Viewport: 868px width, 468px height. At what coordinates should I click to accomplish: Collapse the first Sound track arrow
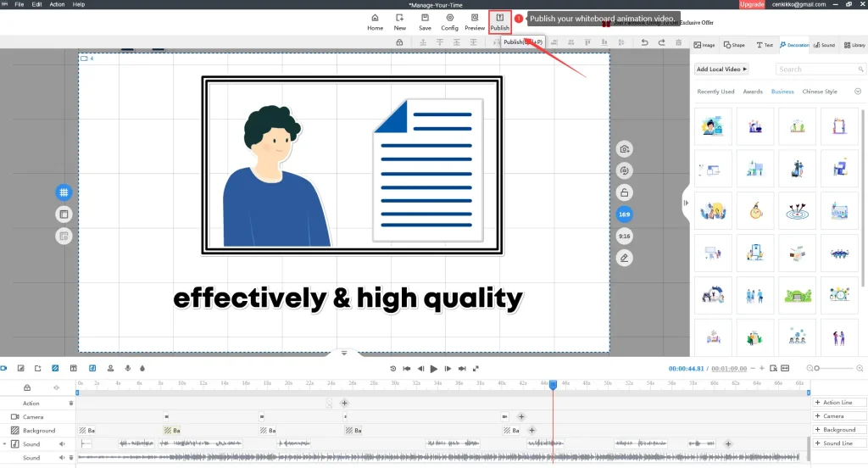(x=4, y=444)
